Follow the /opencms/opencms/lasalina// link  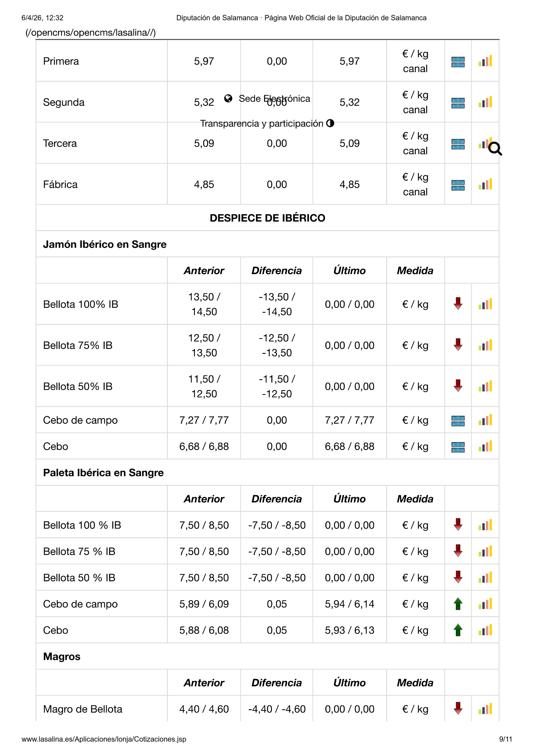(91, 33)
